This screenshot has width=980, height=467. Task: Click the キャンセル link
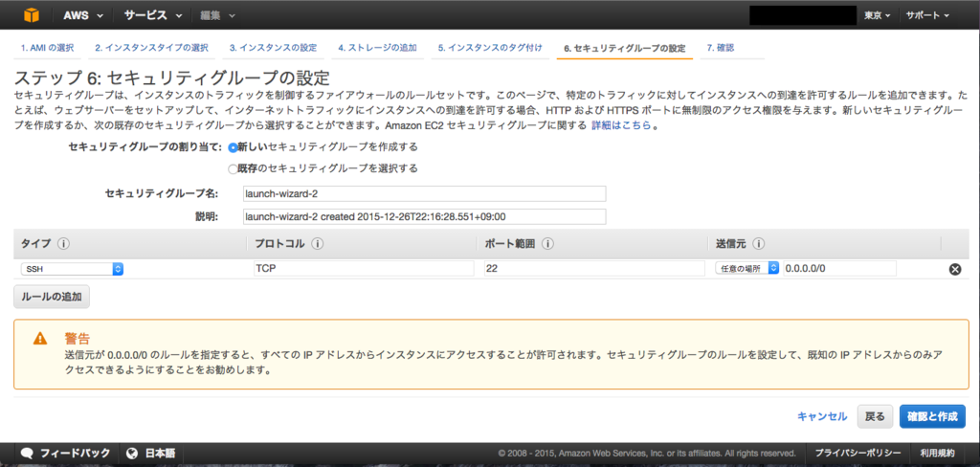pyautogui.click(x=822, y=416)
